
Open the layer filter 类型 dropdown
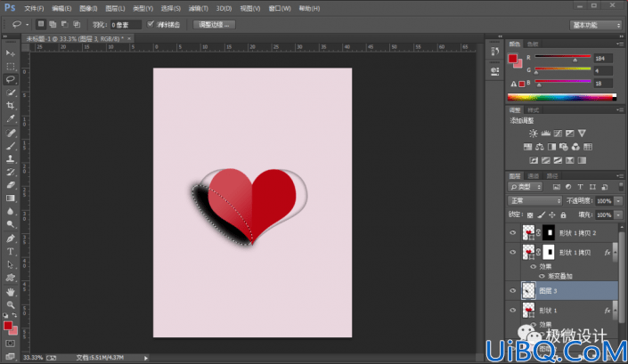(526, 187)
